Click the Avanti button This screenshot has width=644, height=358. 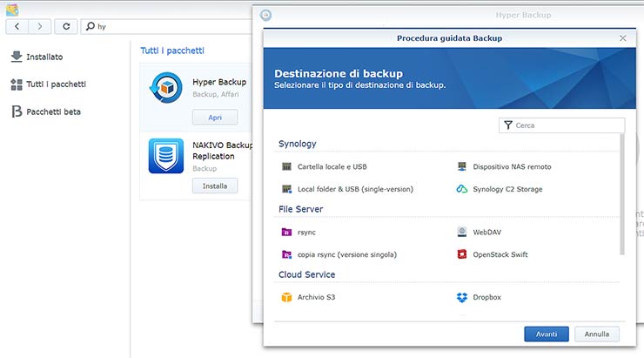(x=547, y=334)
